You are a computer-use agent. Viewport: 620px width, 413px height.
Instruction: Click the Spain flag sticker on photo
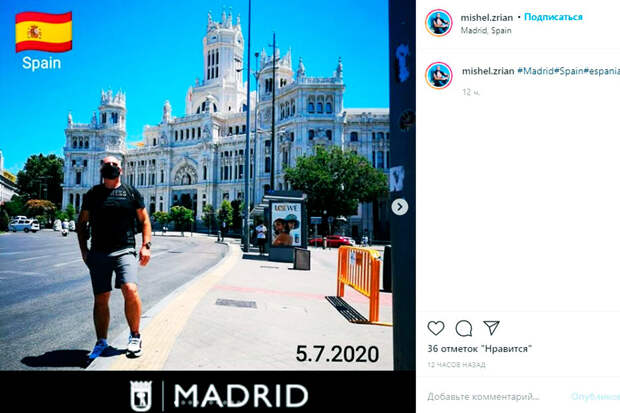pos(43,32)
